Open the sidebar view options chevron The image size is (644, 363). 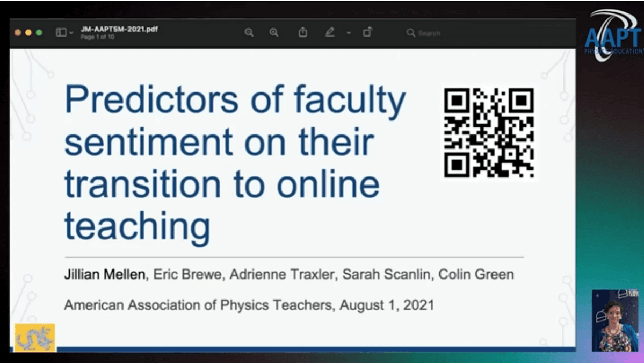[x=71, y=33]
